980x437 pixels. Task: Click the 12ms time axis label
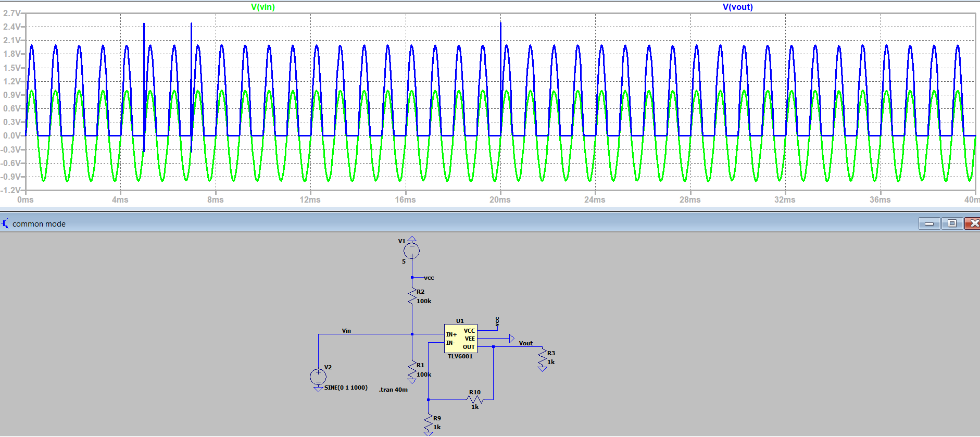click(x=310, y=199)
